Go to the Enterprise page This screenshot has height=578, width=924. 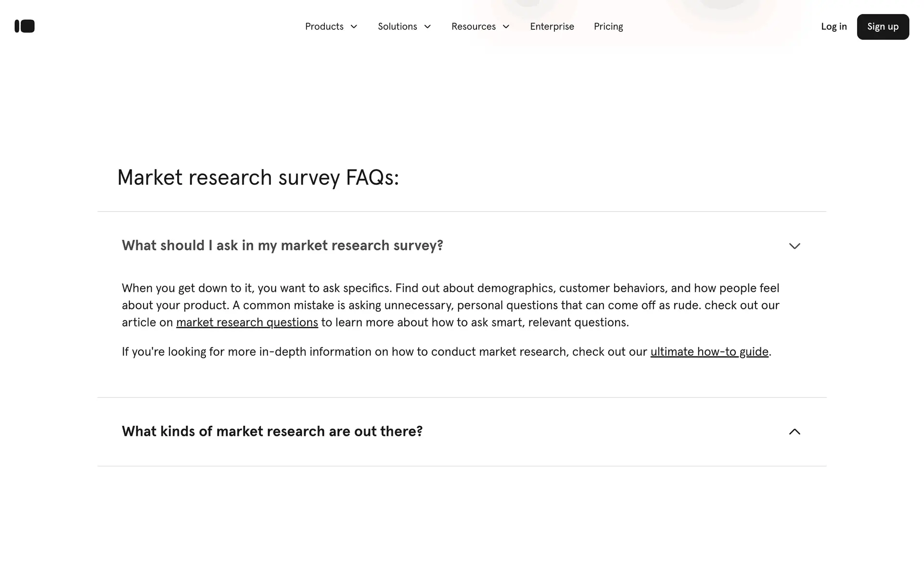(x=552, y=27)
